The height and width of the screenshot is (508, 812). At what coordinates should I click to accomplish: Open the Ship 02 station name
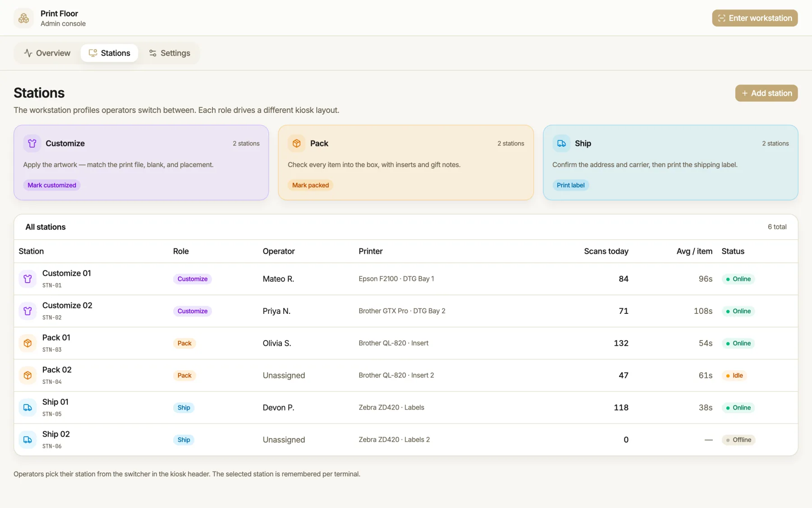click(x=56, y=434)
